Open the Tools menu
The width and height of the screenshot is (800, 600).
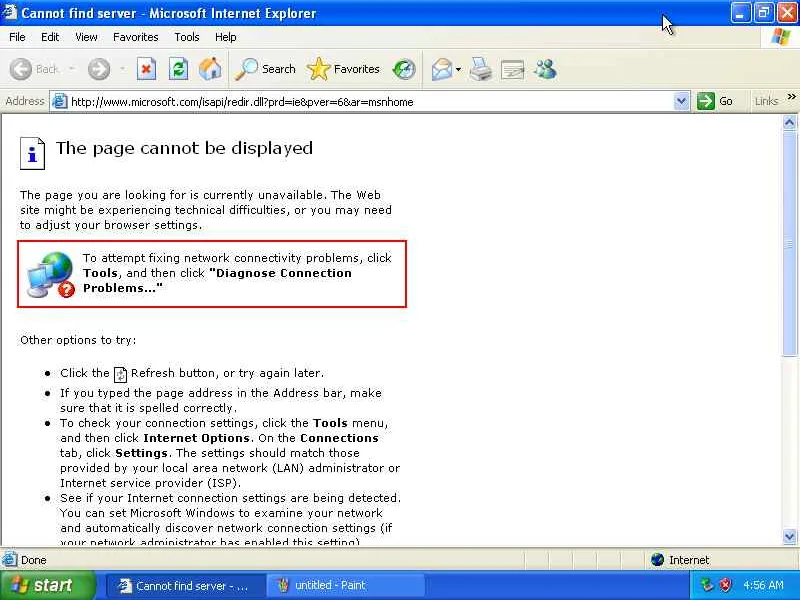point(187,37)
